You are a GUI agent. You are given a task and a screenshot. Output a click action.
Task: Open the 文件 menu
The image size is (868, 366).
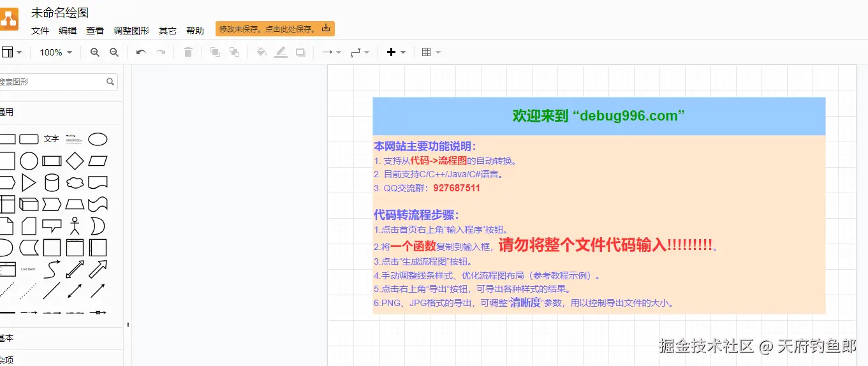tap(40, 31)
